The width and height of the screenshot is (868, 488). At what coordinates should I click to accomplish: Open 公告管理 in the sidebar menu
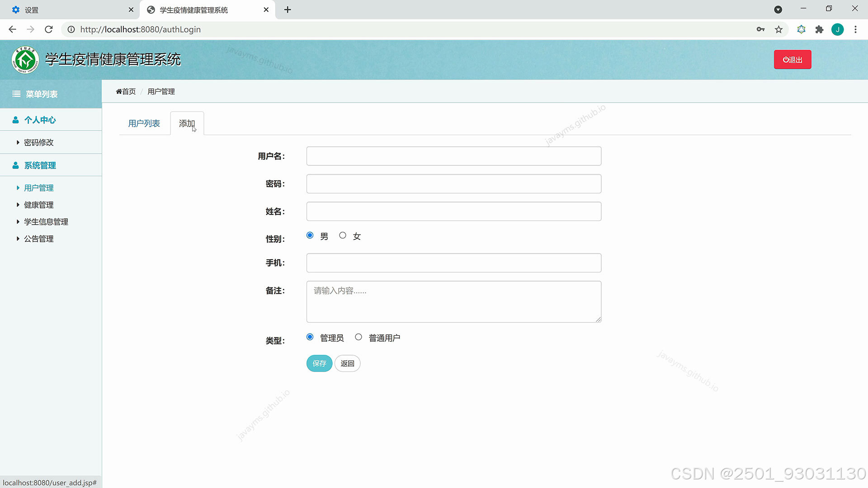click(39, 239)
